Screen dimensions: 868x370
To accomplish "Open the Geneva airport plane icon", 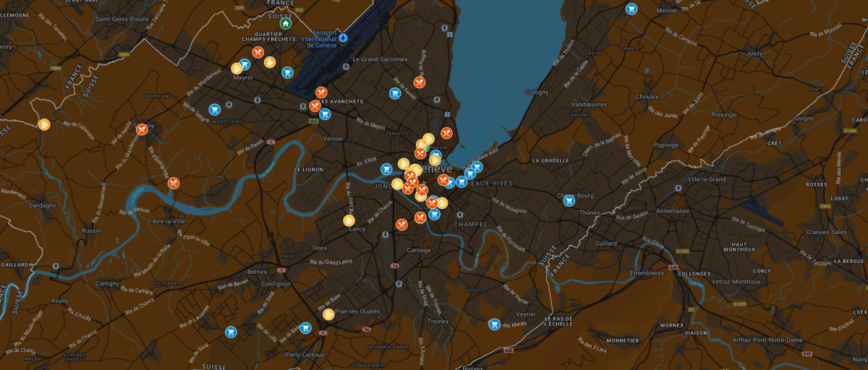I will [343, 38].
